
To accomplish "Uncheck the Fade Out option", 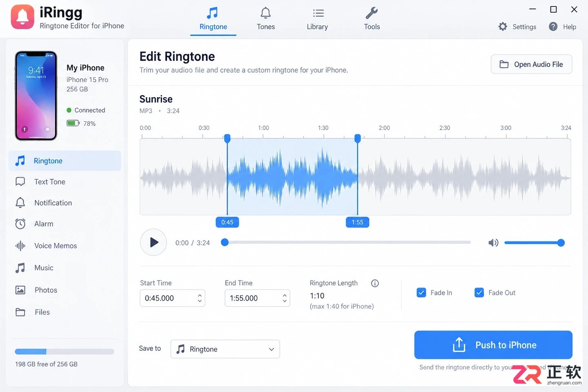I will click(x=479, y=292).
